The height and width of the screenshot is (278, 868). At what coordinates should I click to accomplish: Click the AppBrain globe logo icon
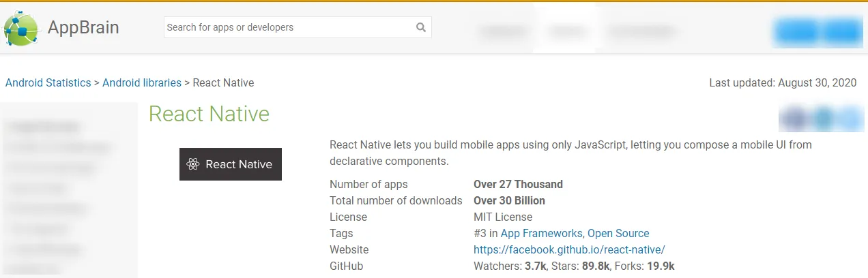[22, 28]
